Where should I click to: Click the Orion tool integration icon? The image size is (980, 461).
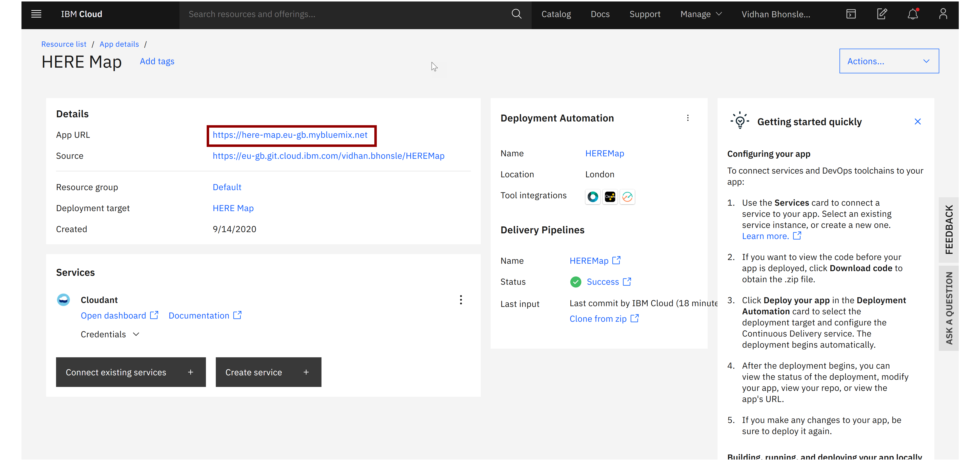pyautogui.click(x=610, y=197)
